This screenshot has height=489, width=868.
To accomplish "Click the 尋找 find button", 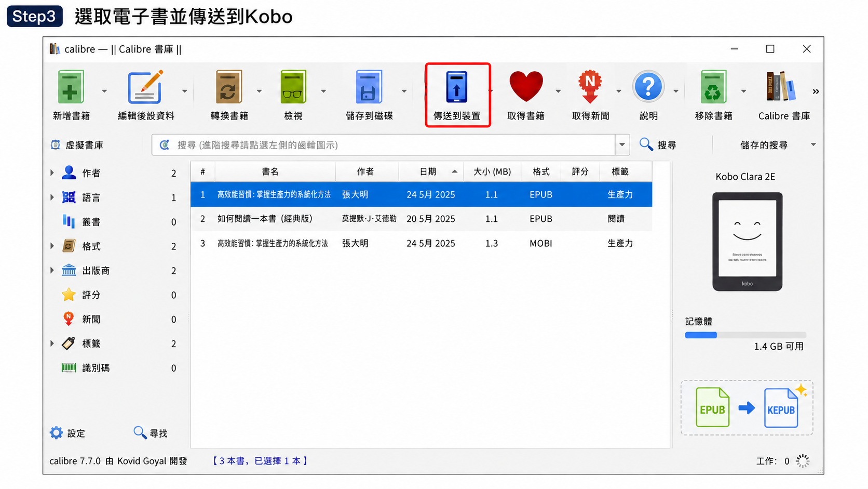I will tap(151, 433).
